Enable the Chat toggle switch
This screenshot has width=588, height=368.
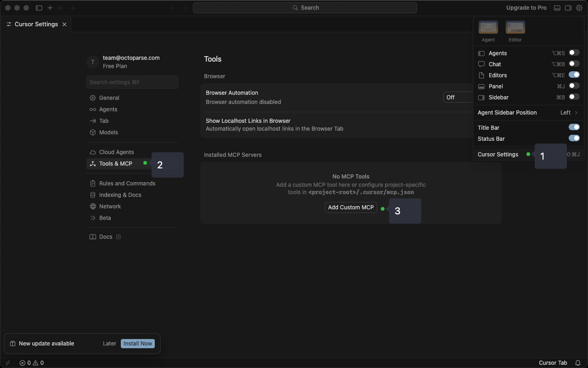point(574,64)
